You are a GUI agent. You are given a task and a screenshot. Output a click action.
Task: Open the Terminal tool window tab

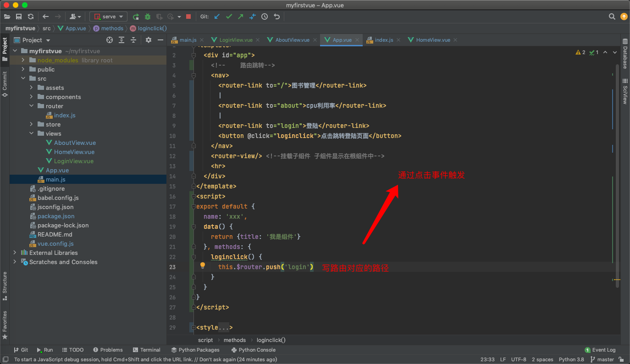(x=146, y=350)
